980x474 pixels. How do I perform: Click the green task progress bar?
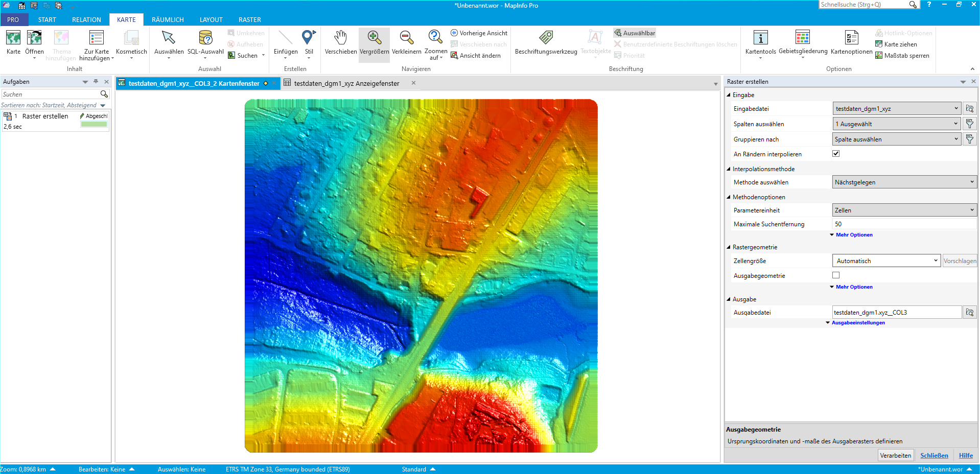tap(94, 124)
